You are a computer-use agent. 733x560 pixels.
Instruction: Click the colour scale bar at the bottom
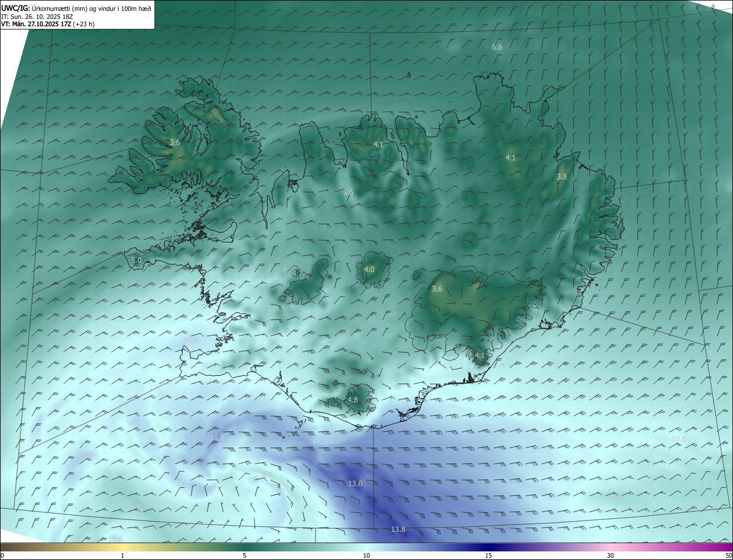[366, 547]
